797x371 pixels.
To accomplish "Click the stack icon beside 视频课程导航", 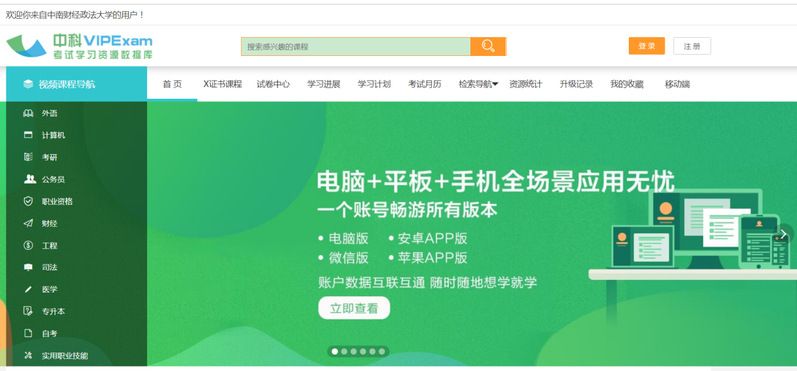I will click(28, 84).
